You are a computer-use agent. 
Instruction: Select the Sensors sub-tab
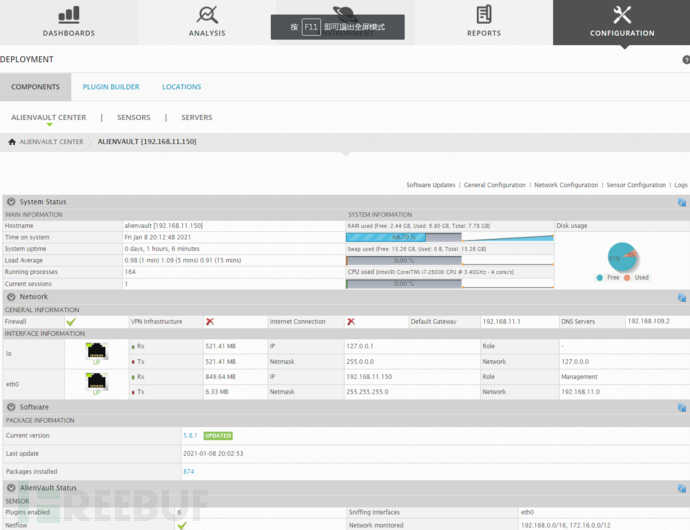click(x=133, y=117)
